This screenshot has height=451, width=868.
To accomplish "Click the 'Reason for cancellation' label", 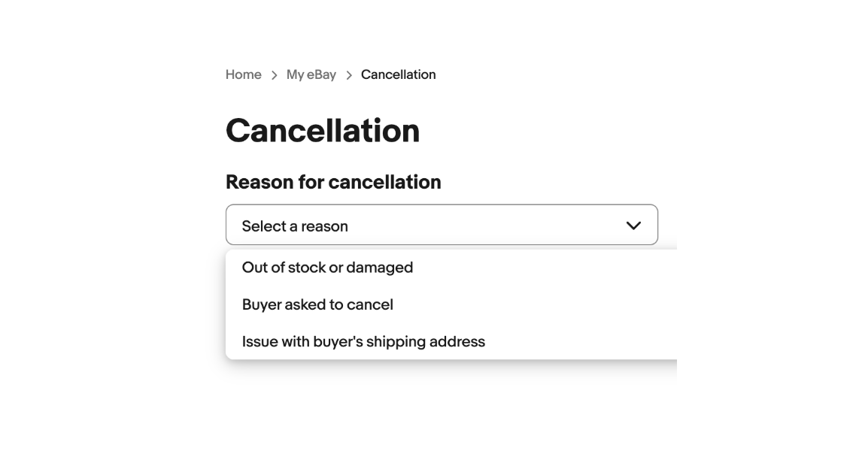I will click(333, 182).
